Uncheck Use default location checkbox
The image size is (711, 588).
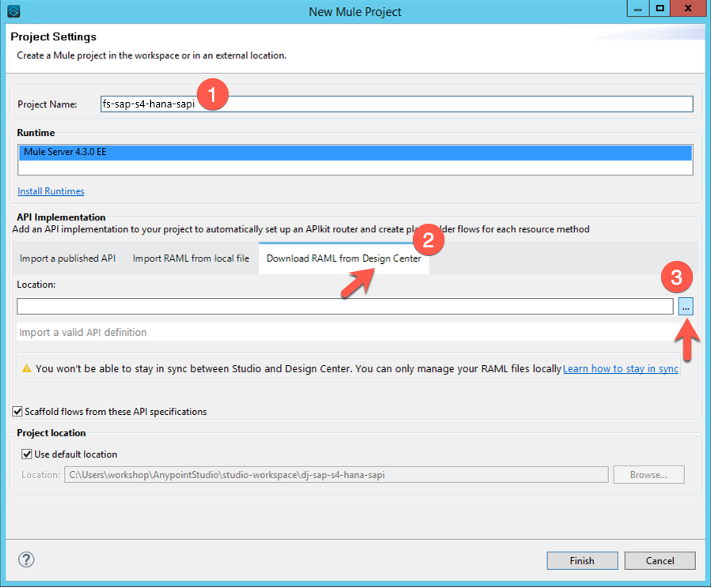tap(27, 454)
